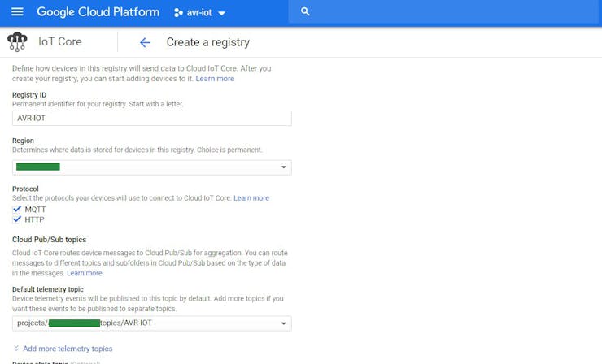
Task: Click the Cloud Pub/Sub topics heading
Action: (x=49, y=240)
